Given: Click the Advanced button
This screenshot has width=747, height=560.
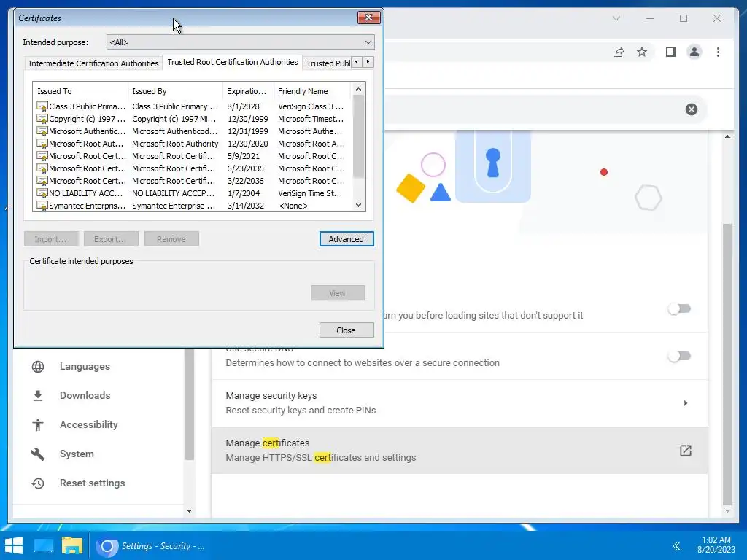Looking at the screenshot, I should 347,239.
